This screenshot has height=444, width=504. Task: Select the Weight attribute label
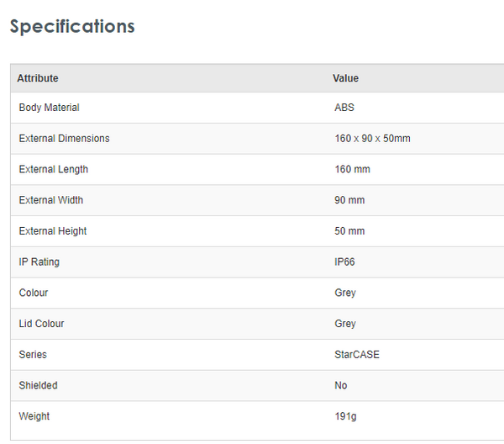34,416
